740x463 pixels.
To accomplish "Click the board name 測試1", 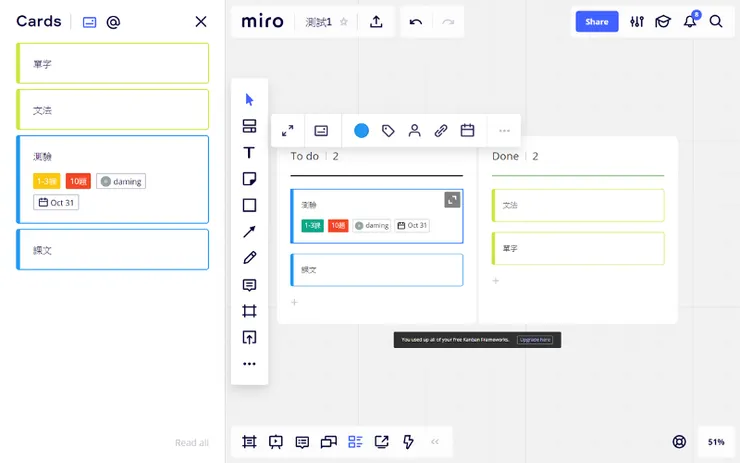I will pos(318,22).
